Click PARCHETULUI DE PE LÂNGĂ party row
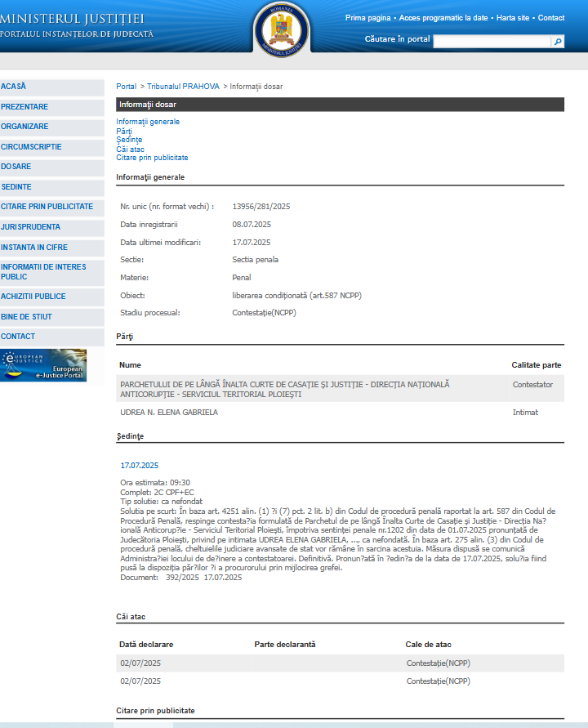 pos(341,389)
